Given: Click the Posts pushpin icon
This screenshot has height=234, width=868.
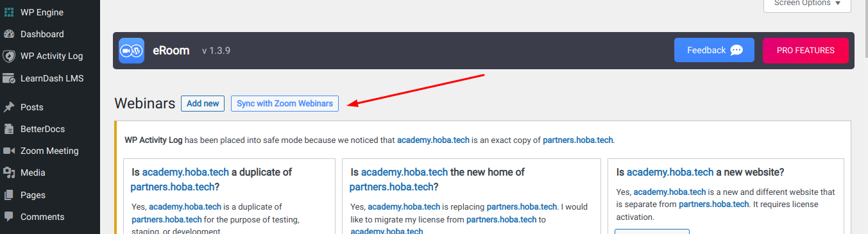Looking at the screenshot, I should coord(9,107).
